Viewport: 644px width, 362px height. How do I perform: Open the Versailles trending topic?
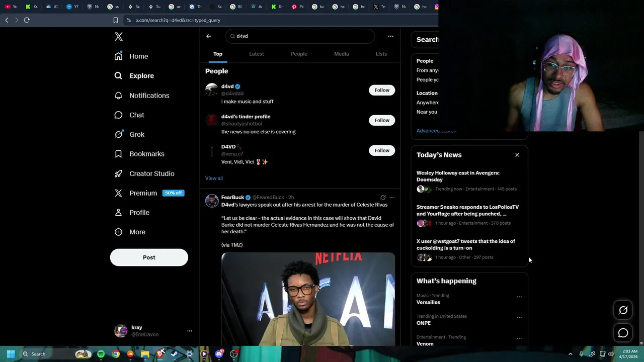click(x=428, y=302)
